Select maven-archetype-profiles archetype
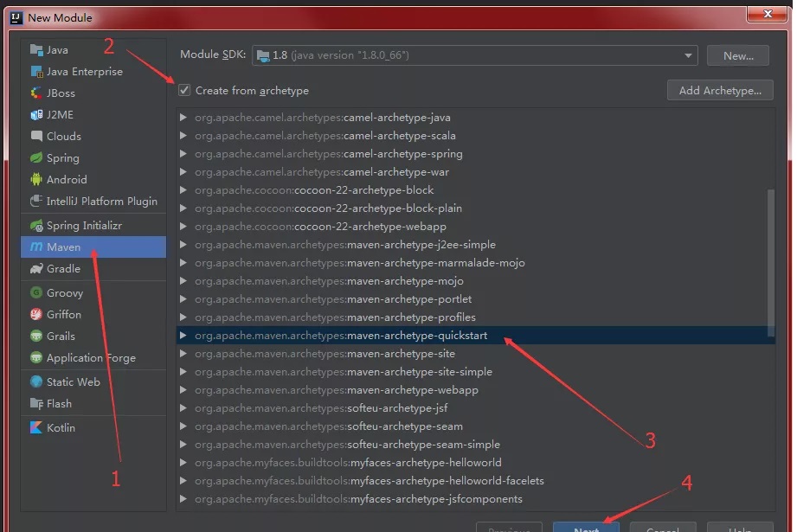Image resolution: width=797 pixels, height=532 pixels. (476, 317)
